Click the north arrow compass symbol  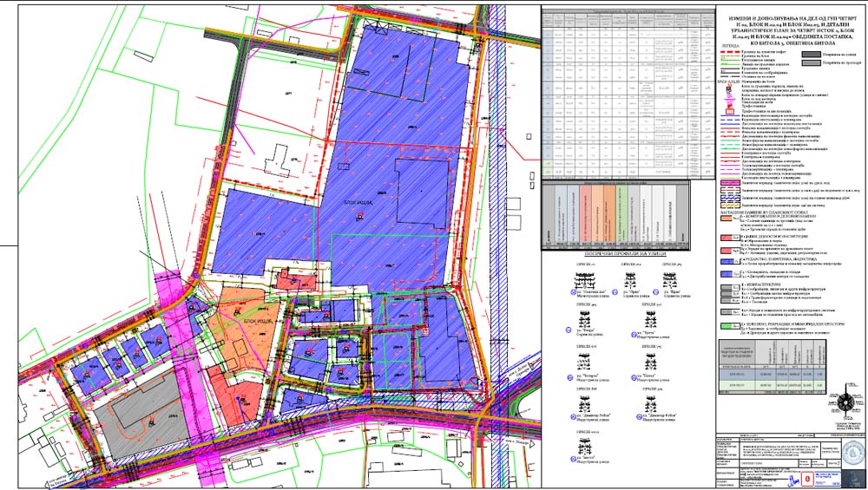coord(845,402)
